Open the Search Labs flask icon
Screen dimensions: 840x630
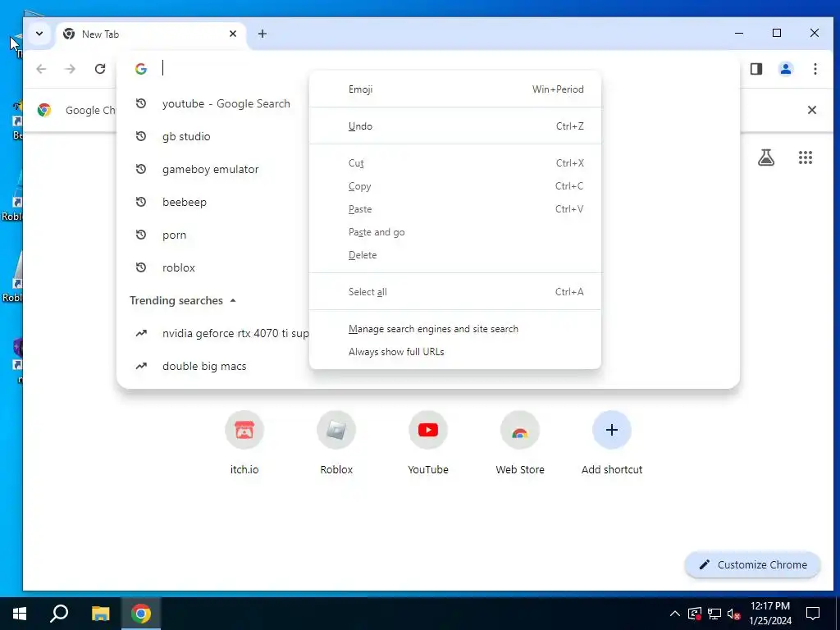tap(766, 157)
